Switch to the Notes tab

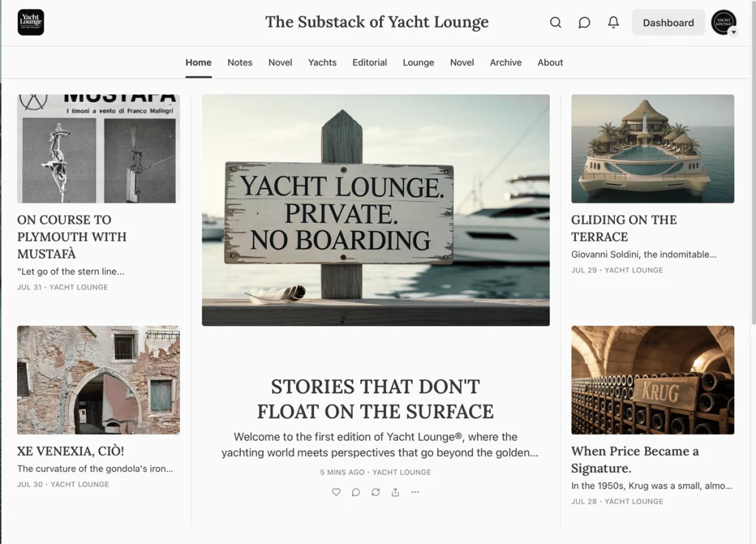240,63
